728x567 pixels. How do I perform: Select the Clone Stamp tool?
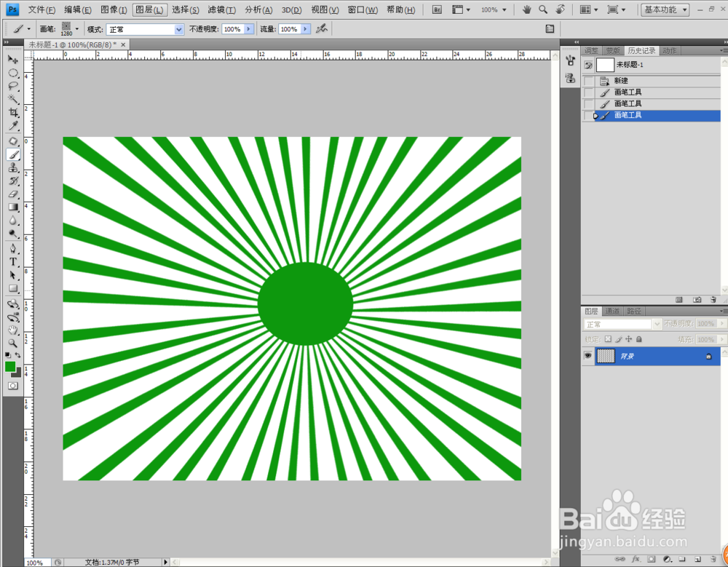coord(13,167)
